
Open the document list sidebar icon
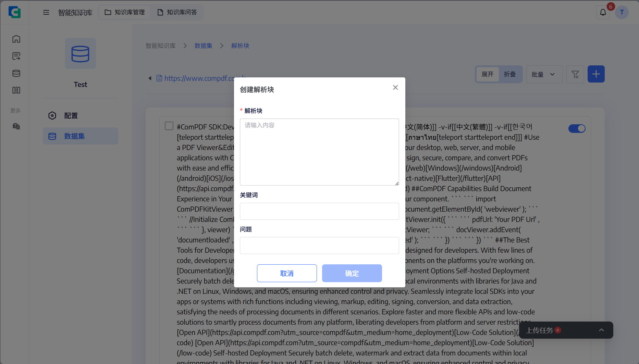pyautogui.click(x=16, y=56)
